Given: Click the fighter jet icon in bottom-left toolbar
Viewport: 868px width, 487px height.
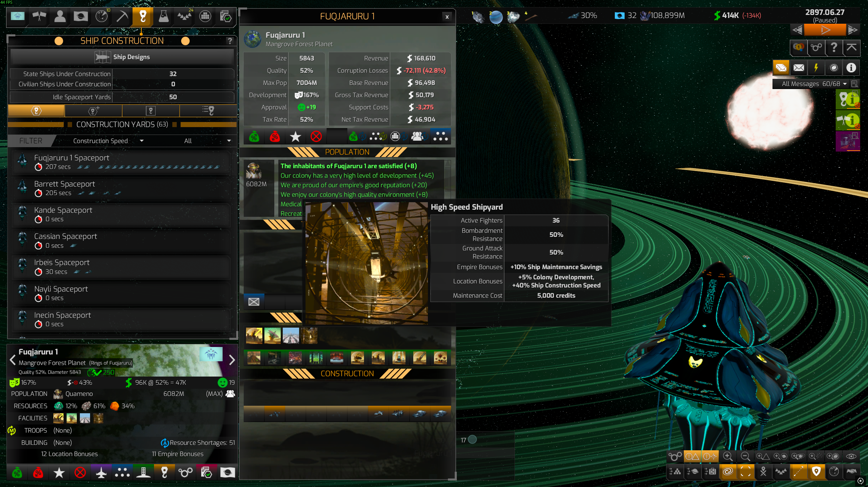Looking at the screenshot, I should (x=101, y=472).
